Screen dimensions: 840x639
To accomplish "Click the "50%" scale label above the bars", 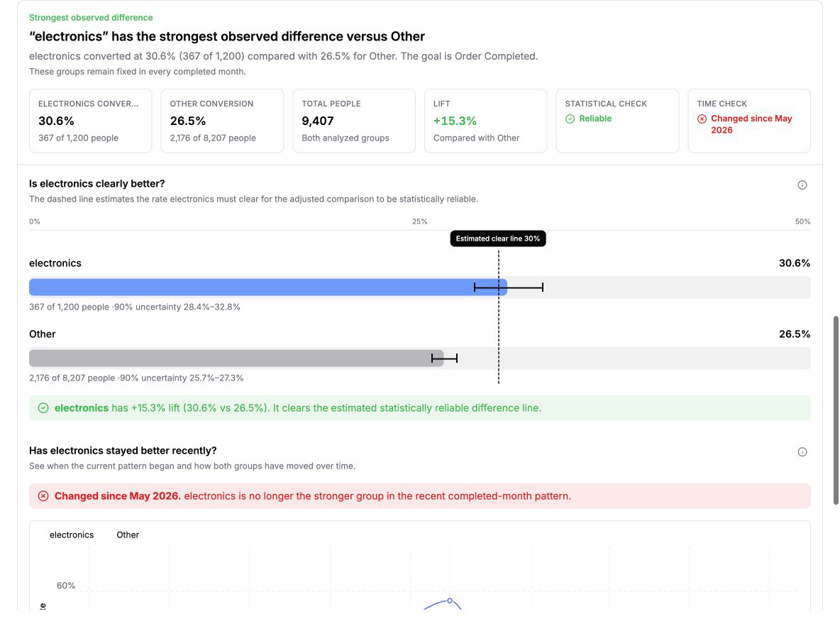I will point(802,222).
